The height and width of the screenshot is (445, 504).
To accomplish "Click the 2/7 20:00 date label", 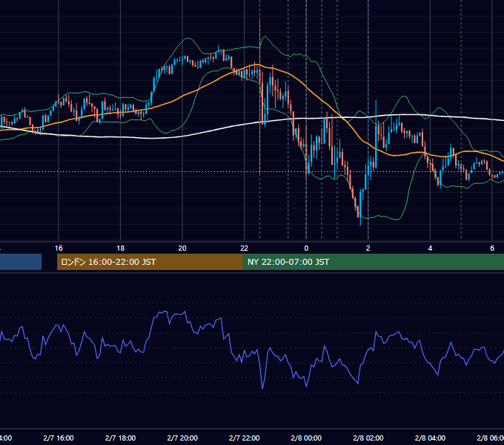I will click(182, 438).
